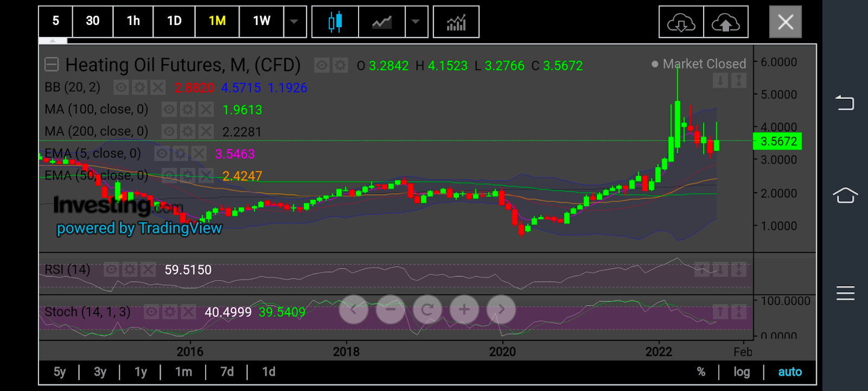Open the chart style dropdown arrow

tap(416, 22)
